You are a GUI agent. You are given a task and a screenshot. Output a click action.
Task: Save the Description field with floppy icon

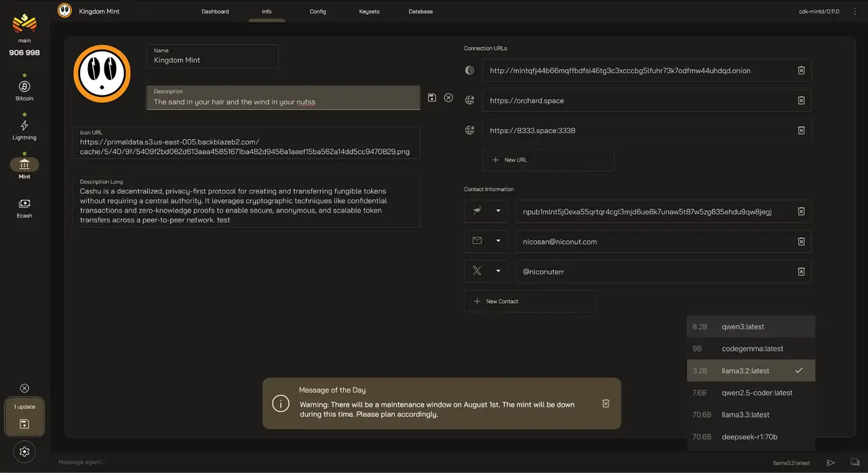(432, 98)
